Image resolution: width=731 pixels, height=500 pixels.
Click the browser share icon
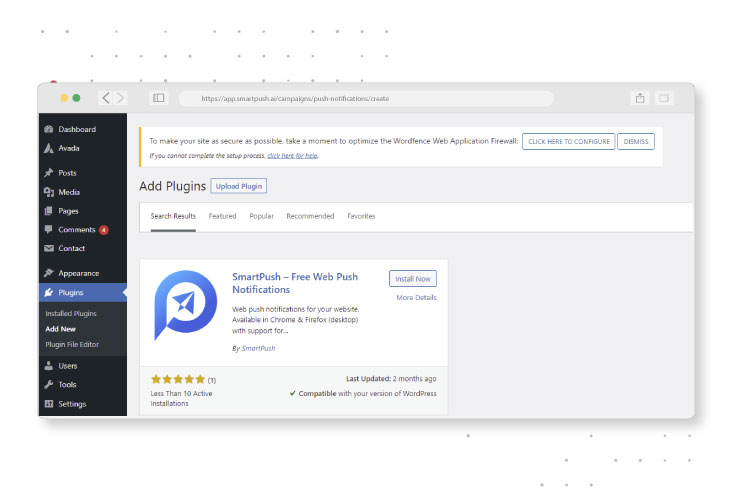[640, 98]
